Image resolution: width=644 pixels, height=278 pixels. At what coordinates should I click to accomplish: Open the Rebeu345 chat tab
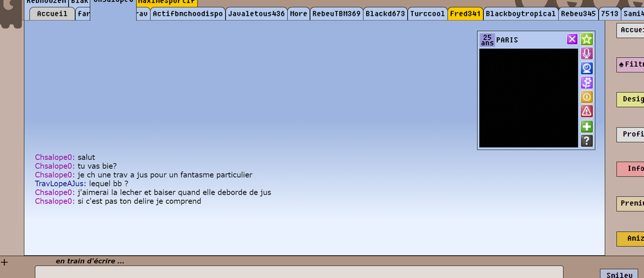(x=579, y=14)
